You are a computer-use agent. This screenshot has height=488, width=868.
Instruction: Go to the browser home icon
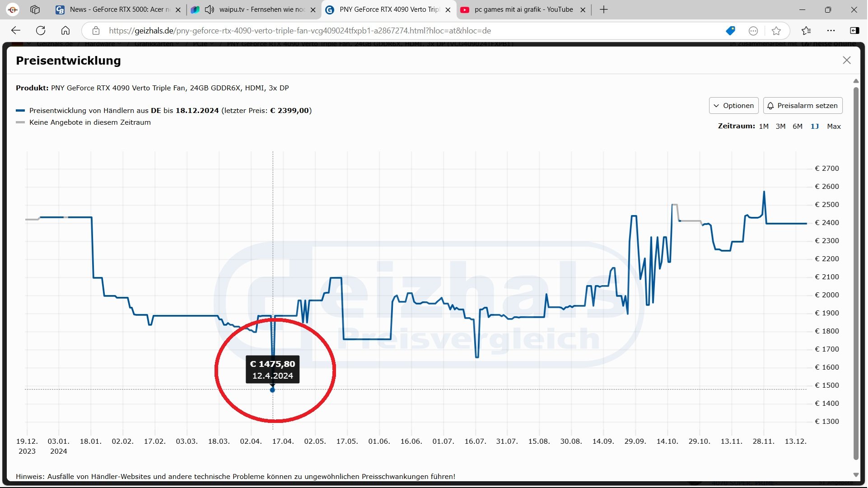coord(65,31)
